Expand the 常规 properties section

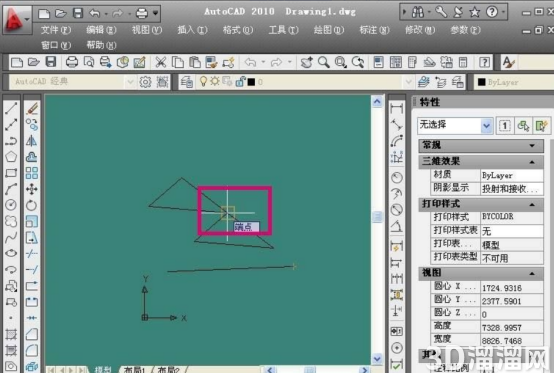(532, 146)
